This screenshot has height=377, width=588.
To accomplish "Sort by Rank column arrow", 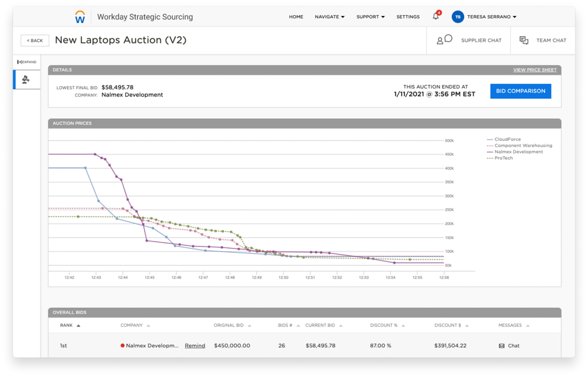I will point(78,326).
